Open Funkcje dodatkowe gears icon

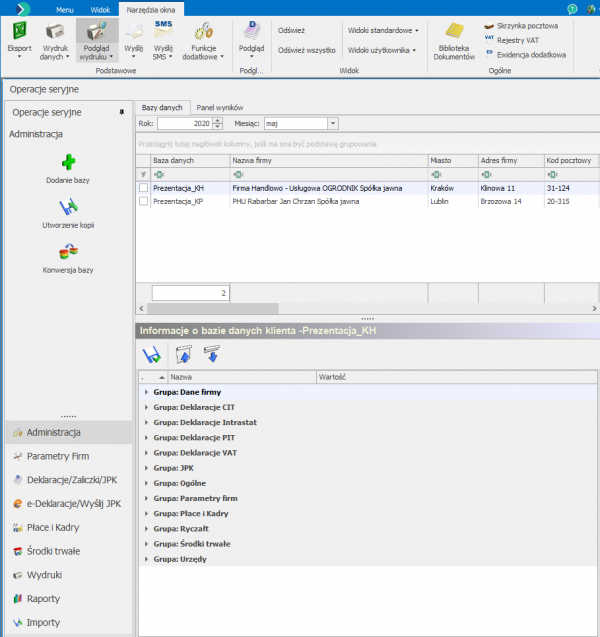tap(203, 34)
